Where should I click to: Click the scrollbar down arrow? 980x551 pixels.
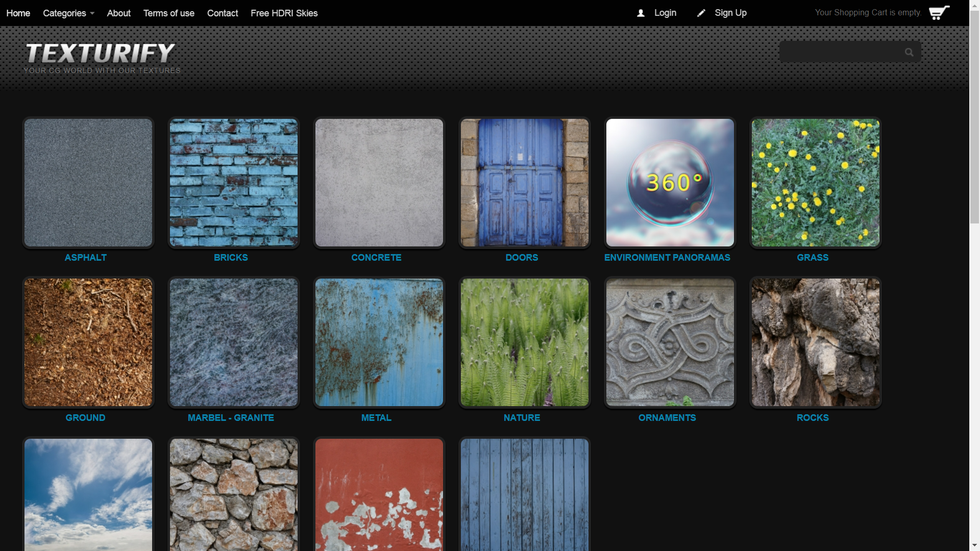pyautogui.click(x=975, y=546)
